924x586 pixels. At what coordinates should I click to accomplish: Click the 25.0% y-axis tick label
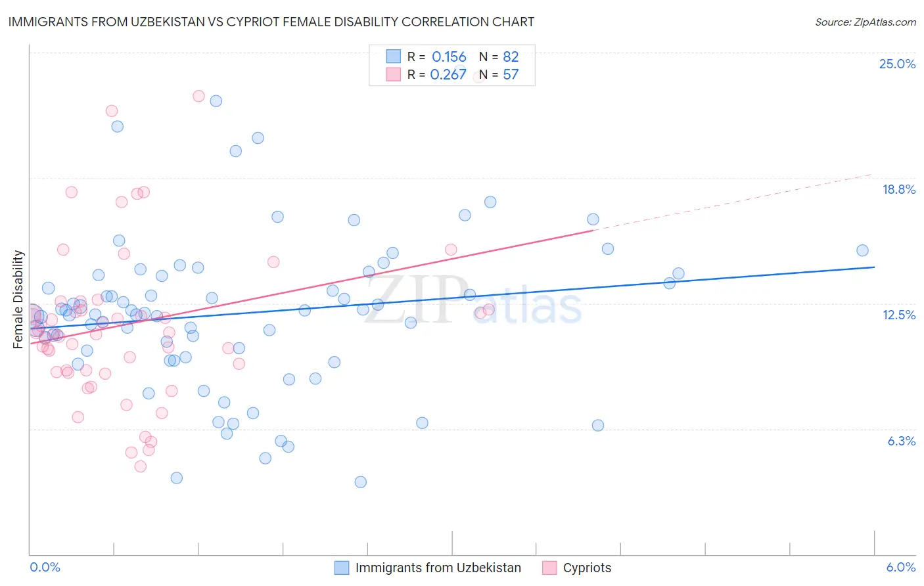pyautogui.click(x=897, y=64)
